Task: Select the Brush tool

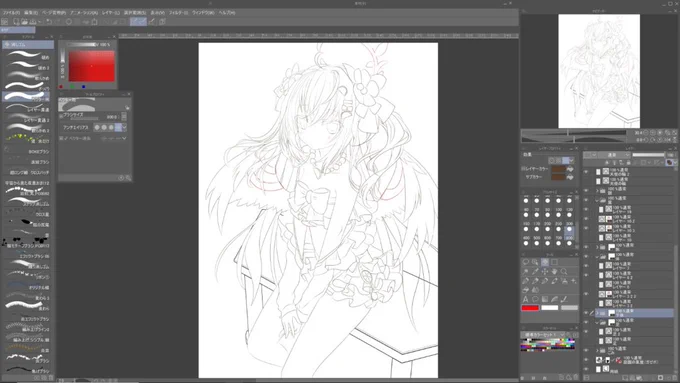Action: (x=545, y=281)
